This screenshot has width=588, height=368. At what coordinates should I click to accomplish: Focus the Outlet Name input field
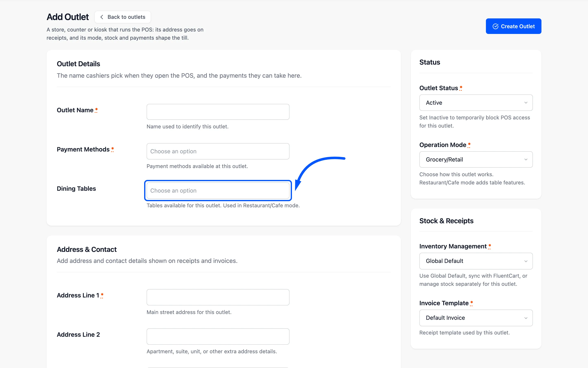pyautogui.click(x=218, y=112)
